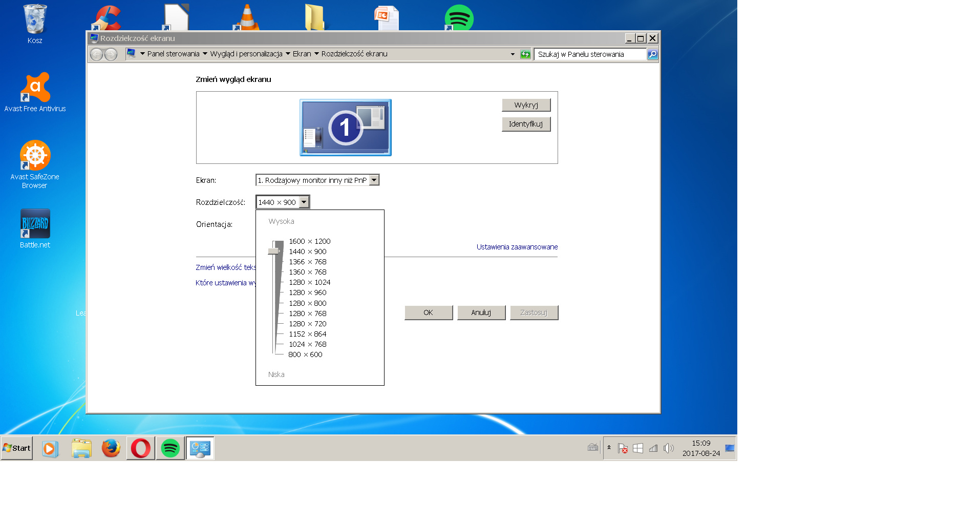The width and height of the screenshot is (980, 523).
Task: Expand arrow after Ekran breadcrumb
Action: point(316,54)
